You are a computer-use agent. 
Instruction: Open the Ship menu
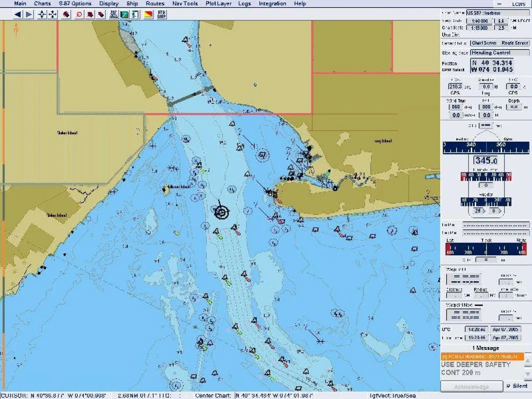tap(132, 3)
